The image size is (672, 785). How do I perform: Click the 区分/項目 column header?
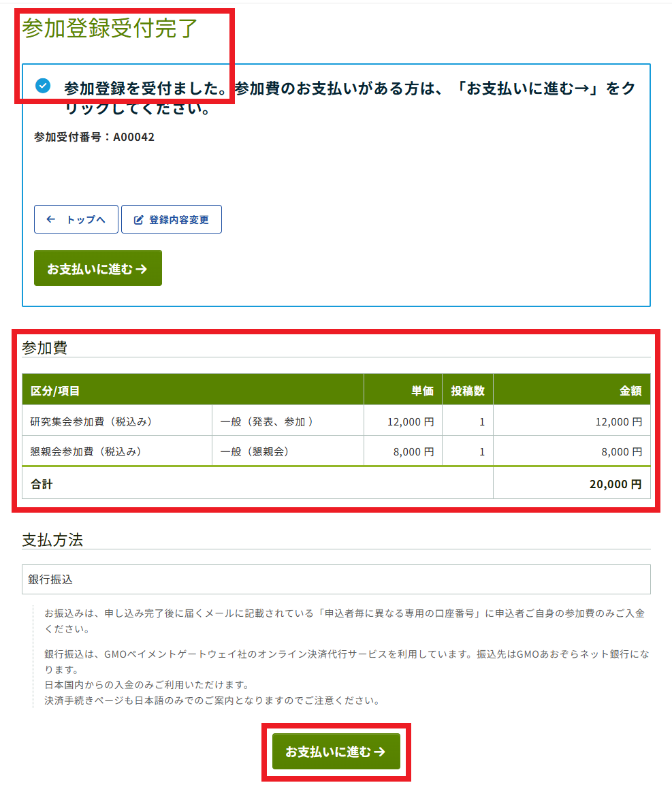click(56, 391)
